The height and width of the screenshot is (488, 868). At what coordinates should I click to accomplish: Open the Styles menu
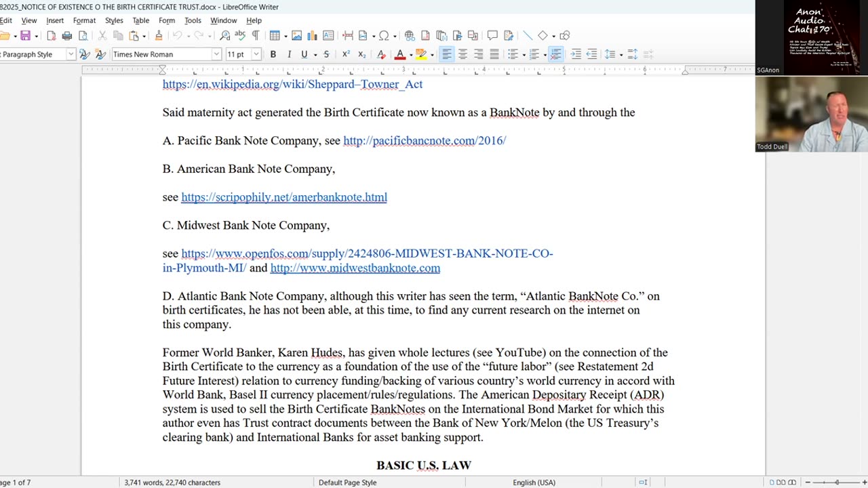[114, 20]
